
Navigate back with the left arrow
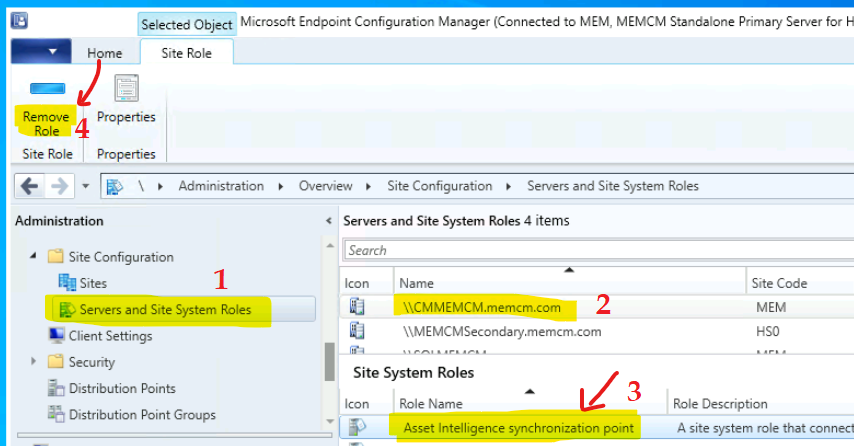pos(29,186)
